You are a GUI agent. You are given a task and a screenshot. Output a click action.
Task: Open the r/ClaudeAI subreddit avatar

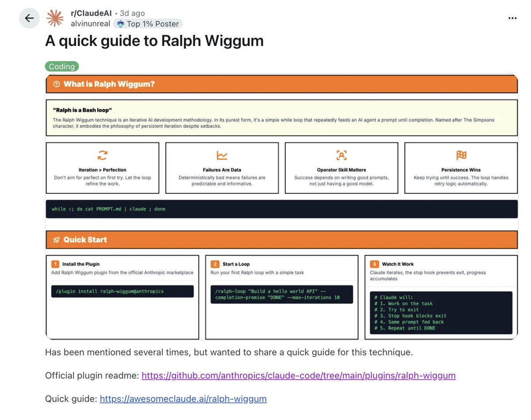click(x=55, y=18)
